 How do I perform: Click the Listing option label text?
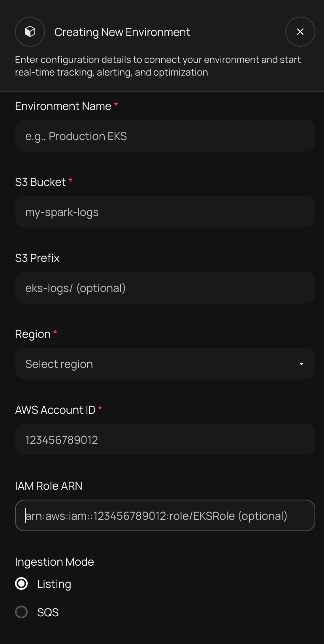54,584
